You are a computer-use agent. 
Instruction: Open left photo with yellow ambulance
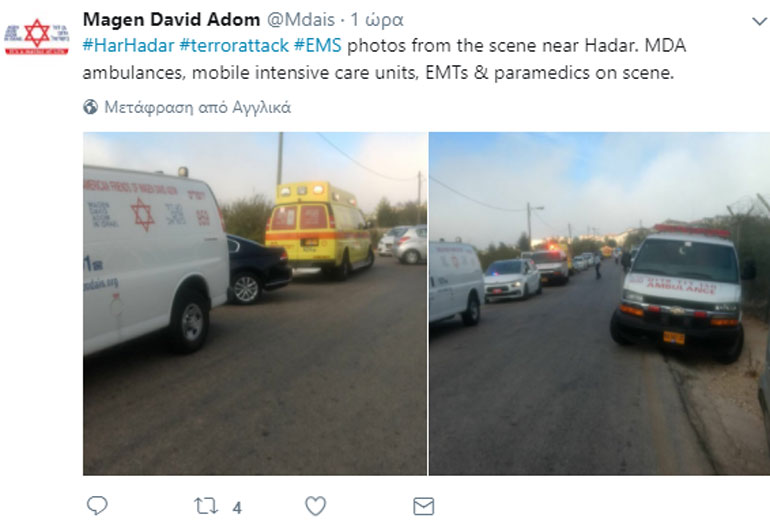coord(255,303)
